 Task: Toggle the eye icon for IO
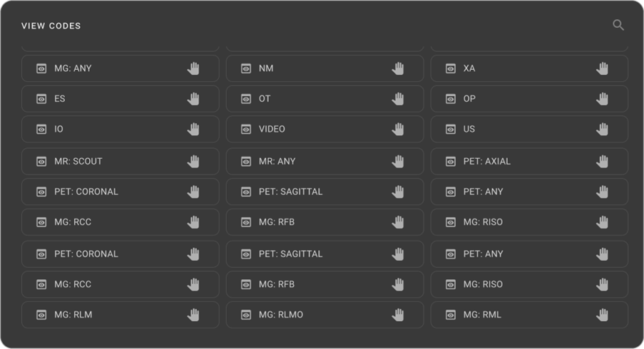41,129
